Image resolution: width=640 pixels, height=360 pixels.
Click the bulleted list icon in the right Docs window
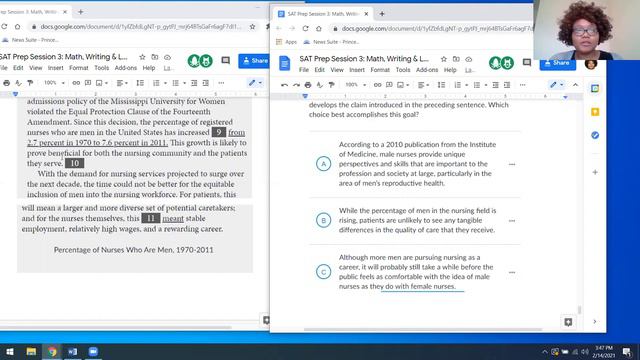click(x=477, y=85)
